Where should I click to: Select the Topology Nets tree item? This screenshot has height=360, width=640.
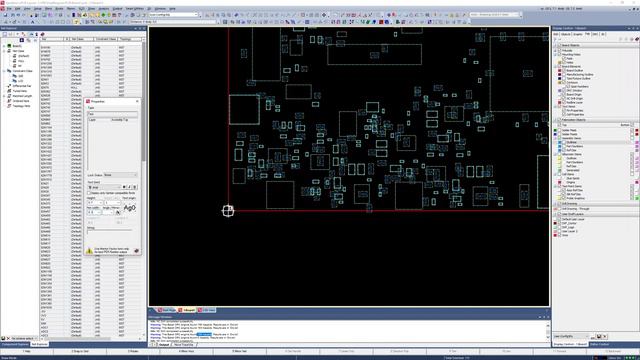(21, 106)
